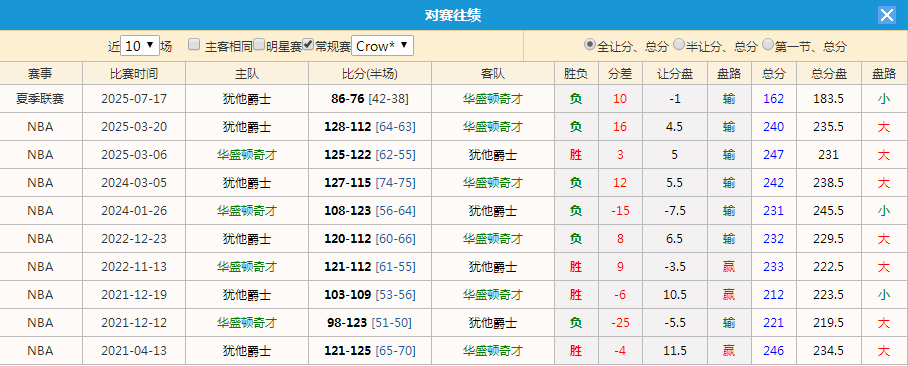This screenshot has width=908, height=366.
Task: Click total score 162
Action: pyautogui.click(x=774, y=99)
